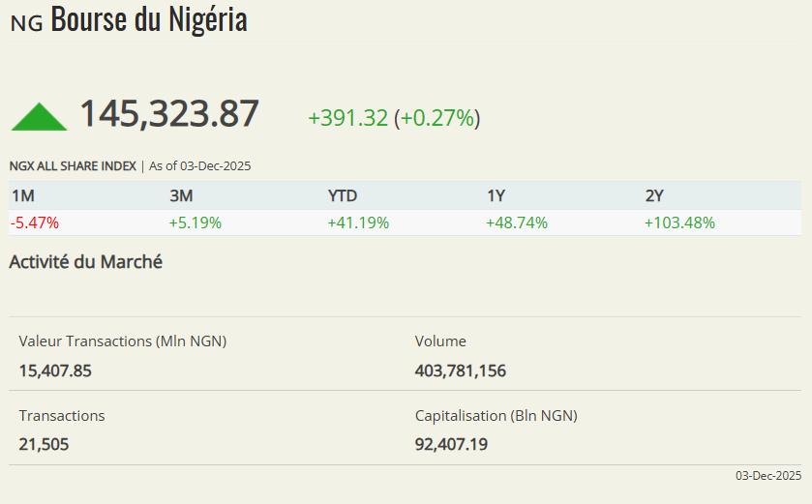
Task: Click the green upward trend triangle icon
Action: pos(39,117)
